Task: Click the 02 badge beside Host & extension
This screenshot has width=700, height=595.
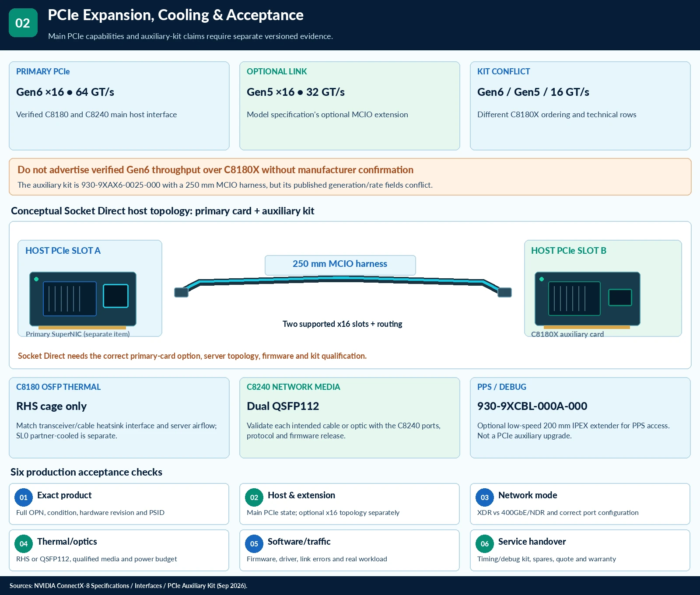Action: (x=254, y=497)
